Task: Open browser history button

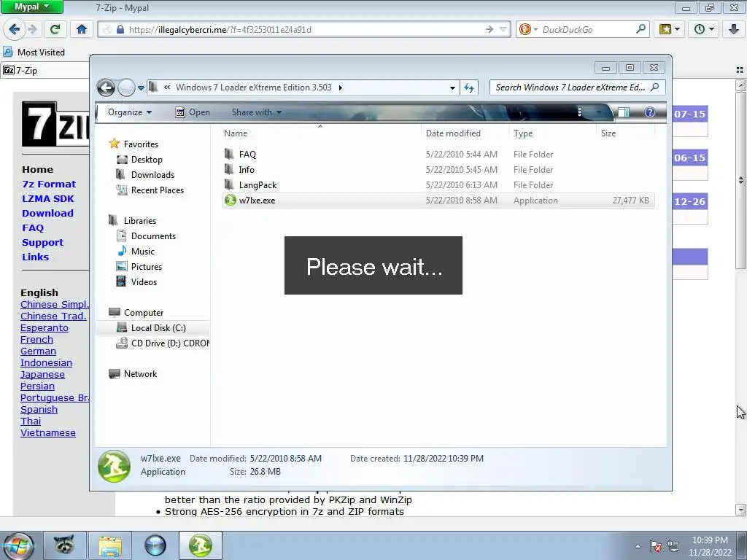Action: click(x=705, y=29)
